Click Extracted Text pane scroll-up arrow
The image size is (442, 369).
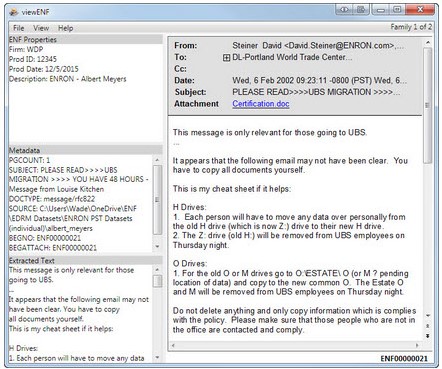pyautogui.click(x=157, y=269)
